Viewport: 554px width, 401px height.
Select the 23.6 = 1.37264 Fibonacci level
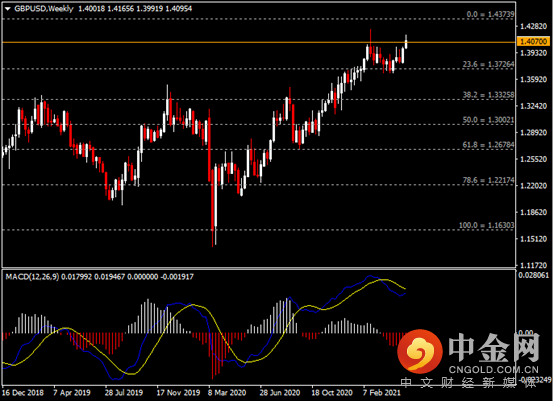[x=488, y=64]
